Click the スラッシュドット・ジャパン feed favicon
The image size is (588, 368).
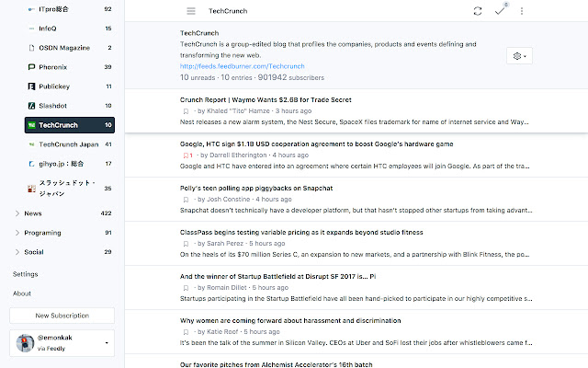click(31, 189)
